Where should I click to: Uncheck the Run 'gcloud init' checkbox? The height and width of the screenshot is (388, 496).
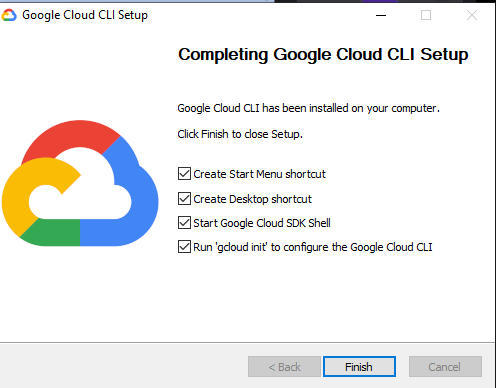184,247
